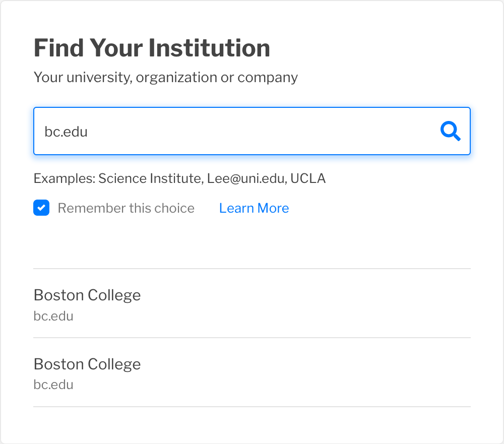Click the 'Science Institute' example text

coord(151,178)
